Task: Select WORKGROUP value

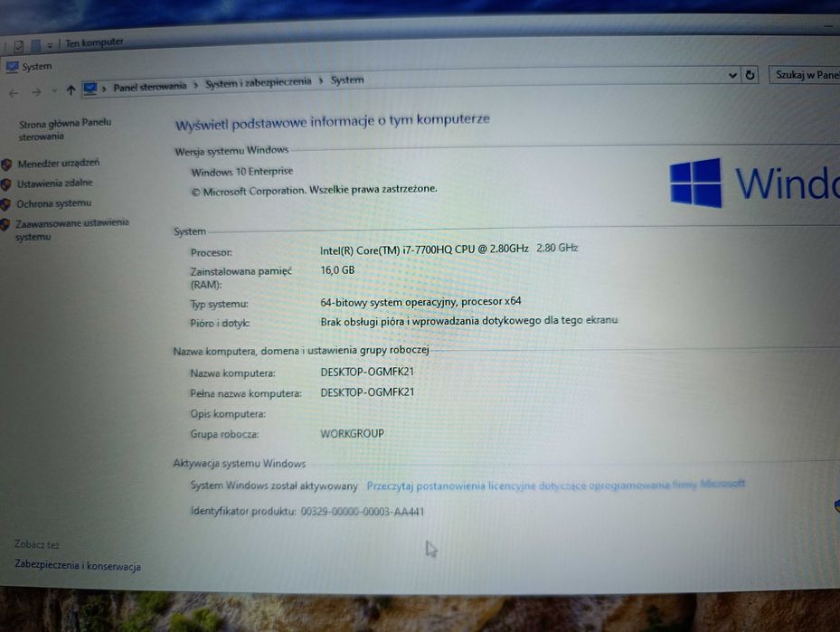Action: coord(352,433)
